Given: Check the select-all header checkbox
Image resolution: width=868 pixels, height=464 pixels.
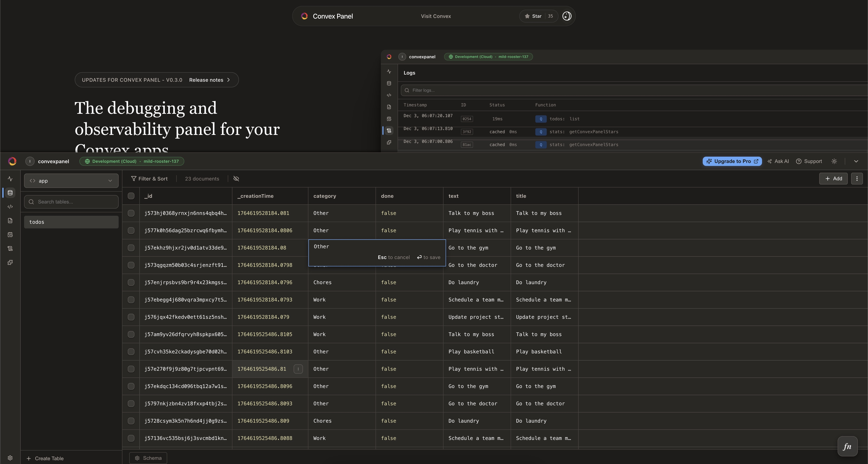Looking at the screenshot, I should pos(131,196).
